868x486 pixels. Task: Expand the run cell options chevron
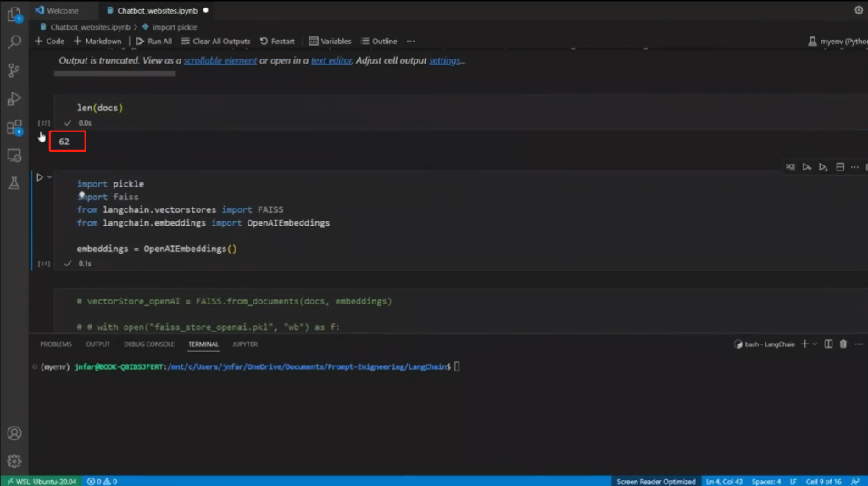point(50,177)
